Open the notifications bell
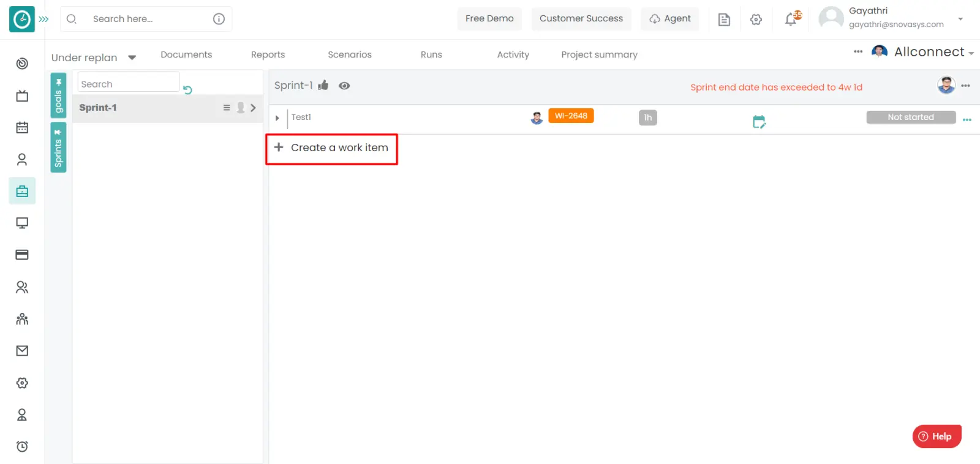 (791, 20)
